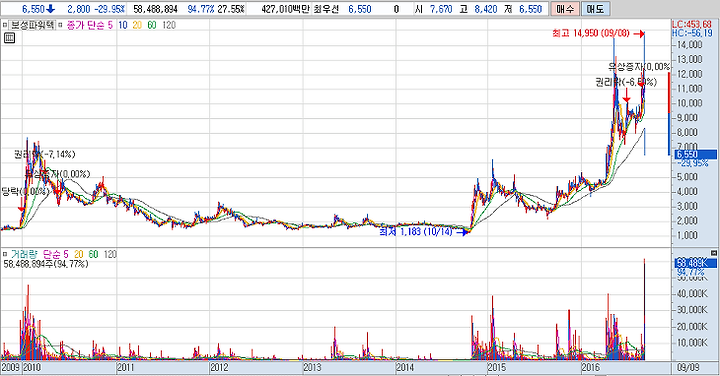Select the gray 120-day moving average legend
This screenshot has width=720, height=376.
pyautogui.click(x=169, y=25)
